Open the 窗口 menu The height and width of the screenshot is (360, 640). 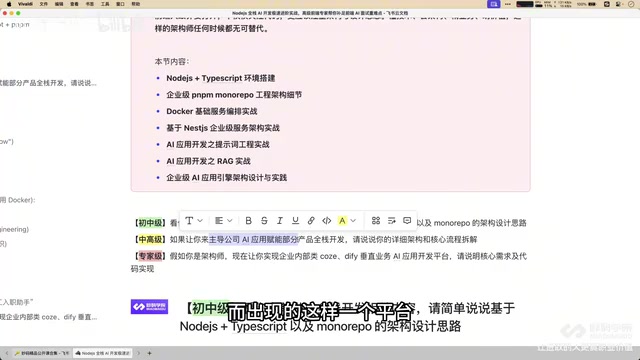[120, 4]
